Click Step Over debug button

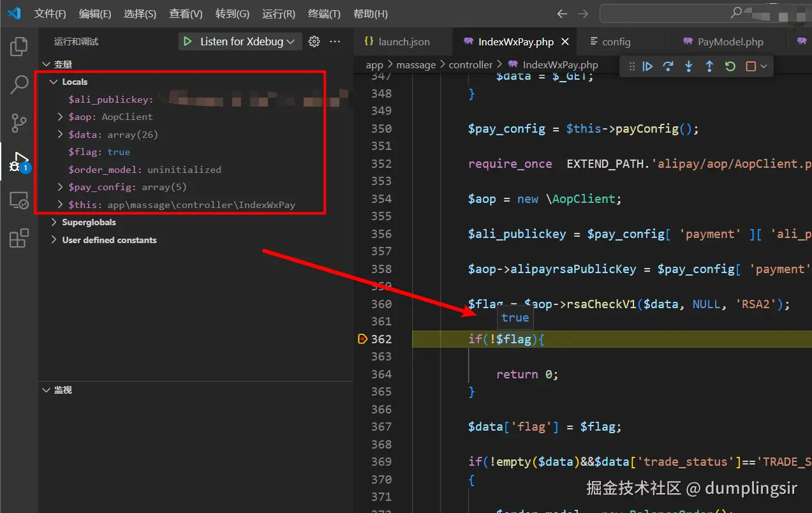pyautogui.click(x=668, y=66)
